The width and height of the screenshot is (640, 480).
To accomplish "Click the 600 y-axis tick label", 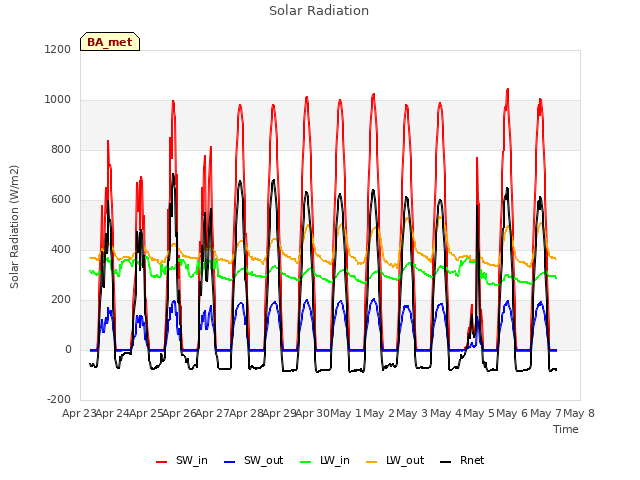I will (61, 200).
